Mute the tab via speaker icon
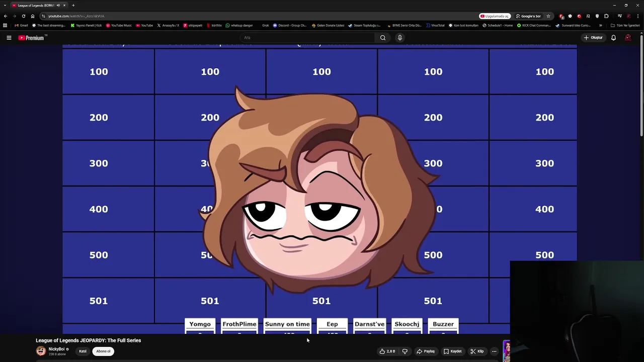This screenshot has width=644, height=362. (x=58, y=5)
